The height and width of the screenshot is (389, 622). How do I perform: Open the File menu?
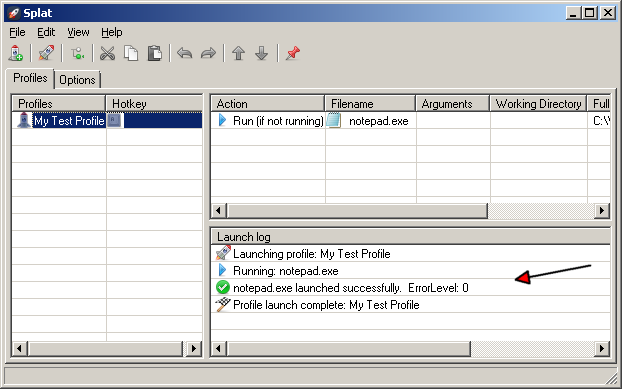[x=17, y=32]
